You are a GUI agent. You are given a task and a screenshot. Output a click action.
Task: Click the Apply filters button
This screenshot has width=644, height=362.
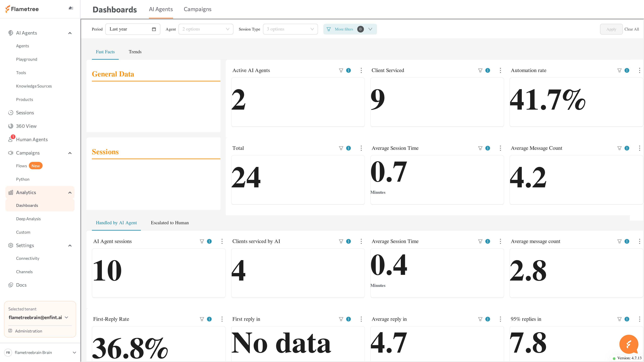click(611, 29)
